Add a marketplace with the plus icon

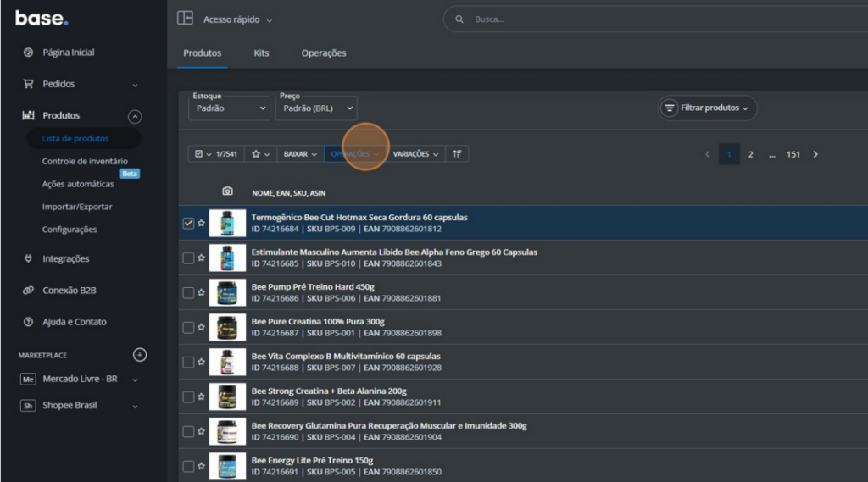point(141,355)
